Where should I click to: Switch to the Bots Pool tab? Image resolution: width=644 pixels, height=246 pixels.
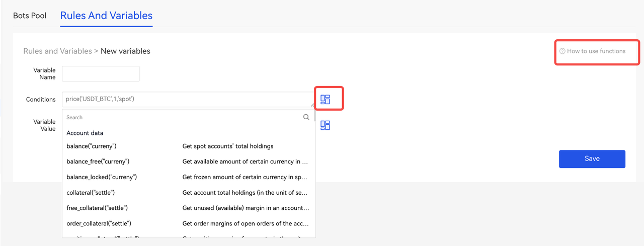pos(30,16)
